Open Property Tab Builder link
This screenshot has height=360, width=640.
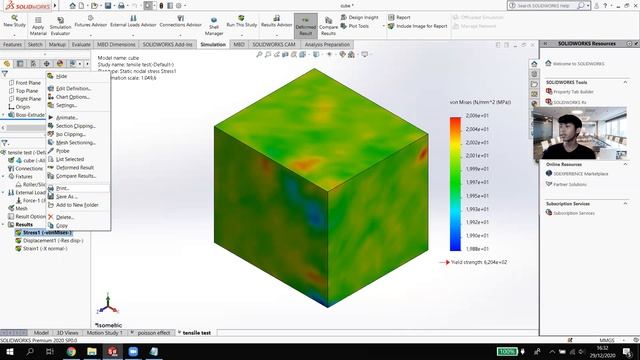pyautogui.click(x=569, y=92)
